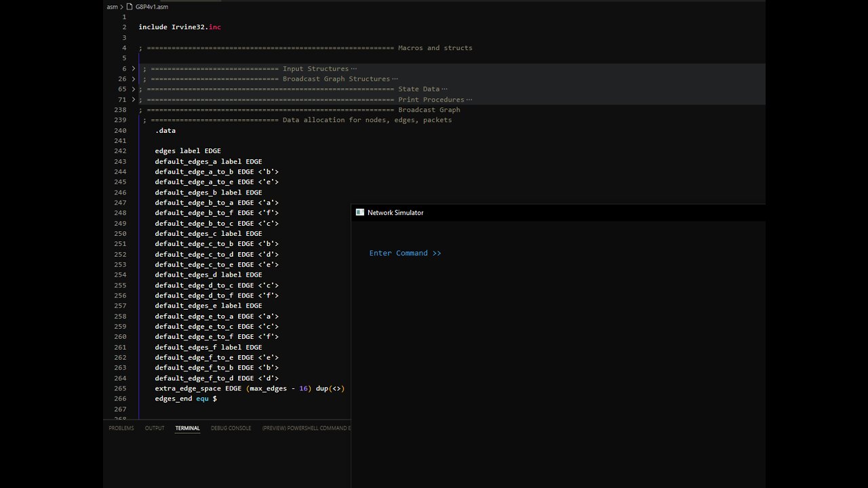Image resolution: width=868 pixels, height=488 pixels.
Task: Click the default_edge_c_to_d line
Action: coord(217,254)
